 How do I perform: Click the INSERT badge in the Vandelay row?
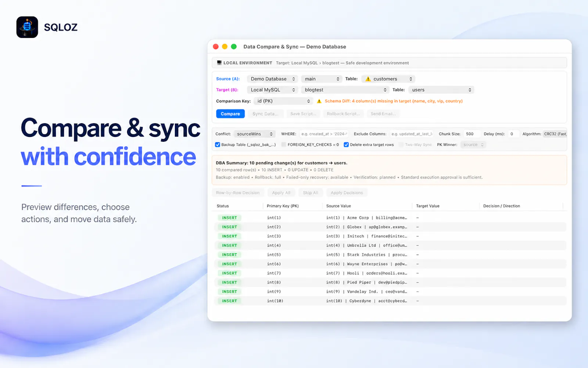tap(229, 291)
